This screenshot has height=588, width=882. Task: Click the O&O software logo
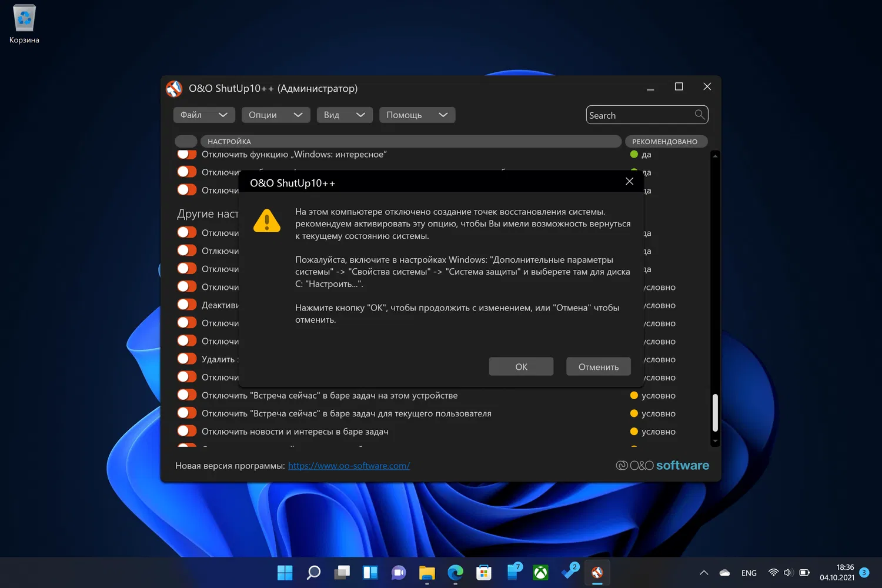pos(662,466)
